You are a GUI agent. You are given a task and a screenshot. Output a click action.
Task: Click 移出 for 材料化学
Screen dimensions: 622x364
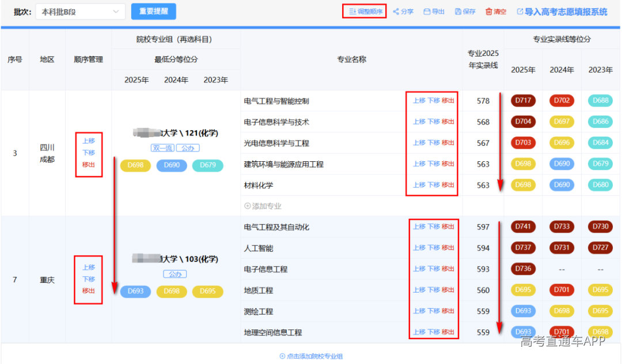[x=448, y=185]
